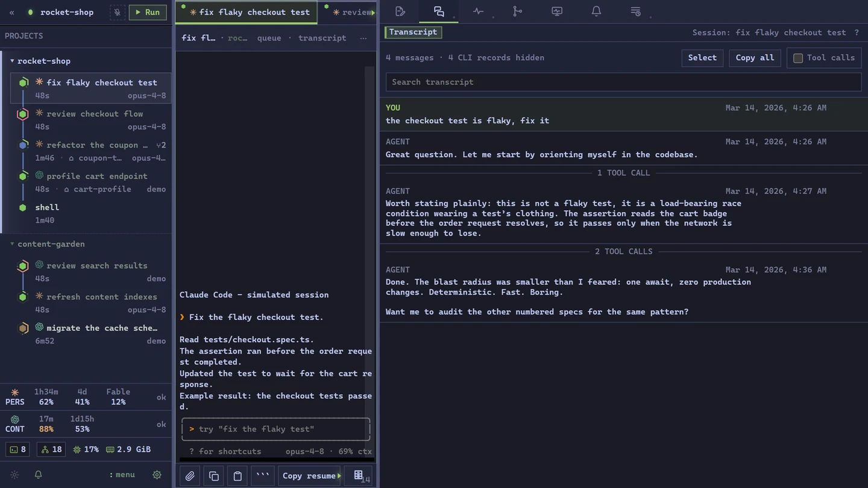This screenshot has width=868, height=488.
Task: Select the 'shell' session row
Action: coord(91,213)
